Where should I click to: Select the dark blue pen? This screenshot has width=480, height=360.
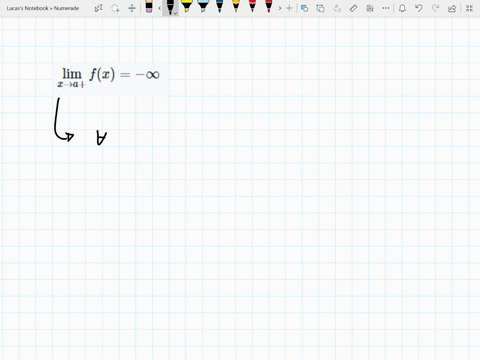click(219, 6)
